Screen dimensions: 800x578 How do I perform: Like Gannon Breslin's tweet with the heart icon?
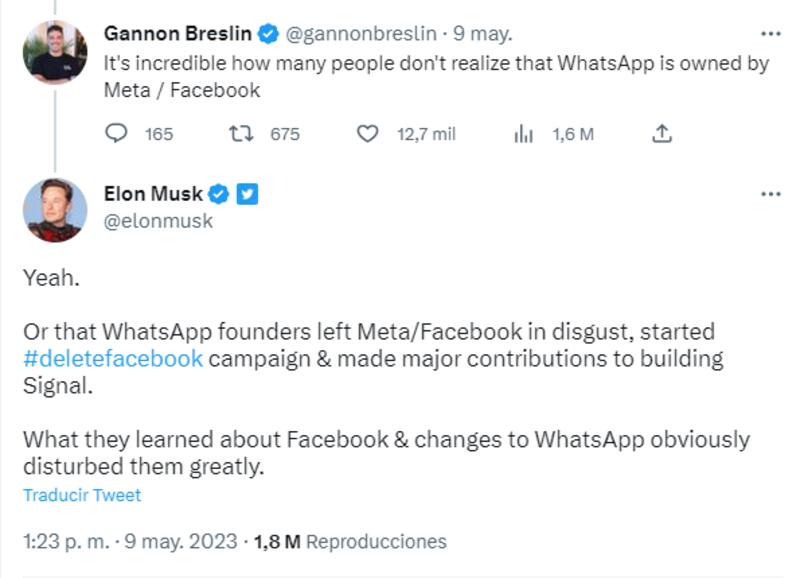pyautogui.click(x=368, y=133)
